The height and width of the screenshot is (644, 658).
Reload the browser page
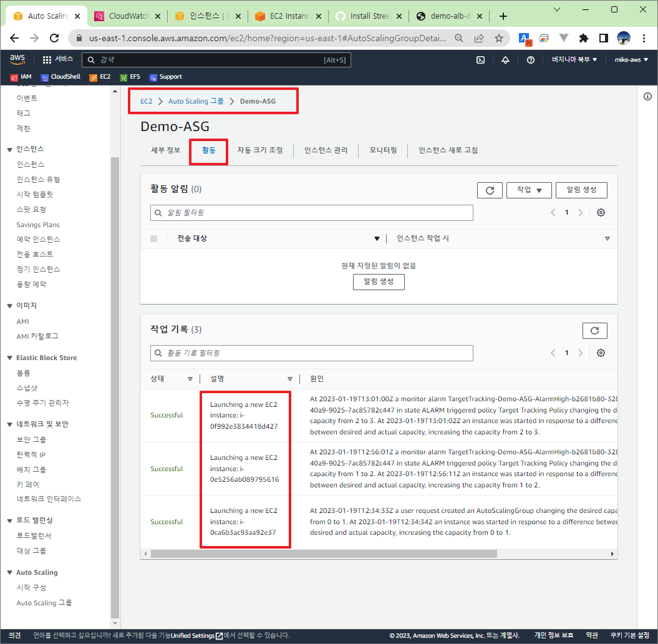click(54, 38)
